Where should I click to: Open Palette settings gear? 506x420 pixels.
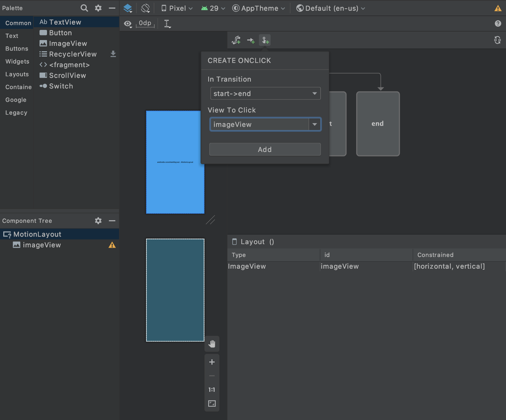point(98,8)
